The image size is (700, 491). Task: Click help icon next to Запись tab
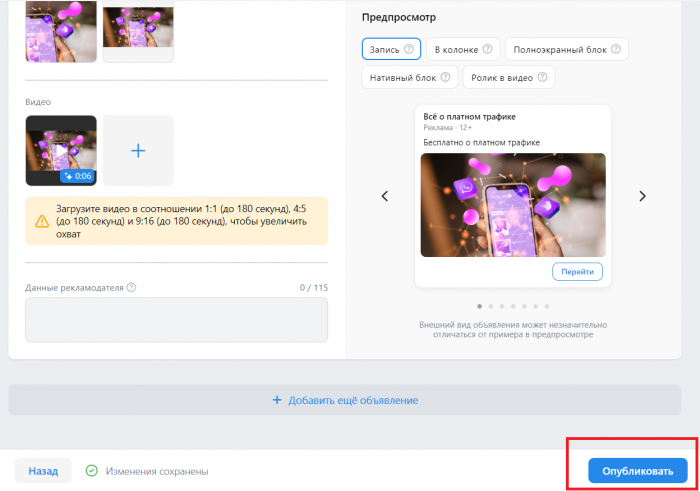tap(408, 49)
